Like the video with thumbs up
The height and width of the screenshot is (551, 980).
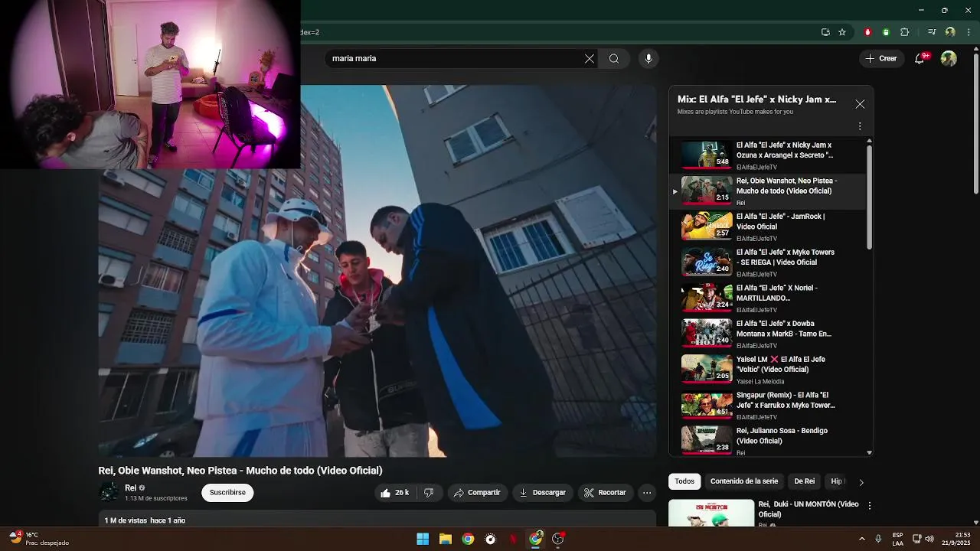pos(396,493)
